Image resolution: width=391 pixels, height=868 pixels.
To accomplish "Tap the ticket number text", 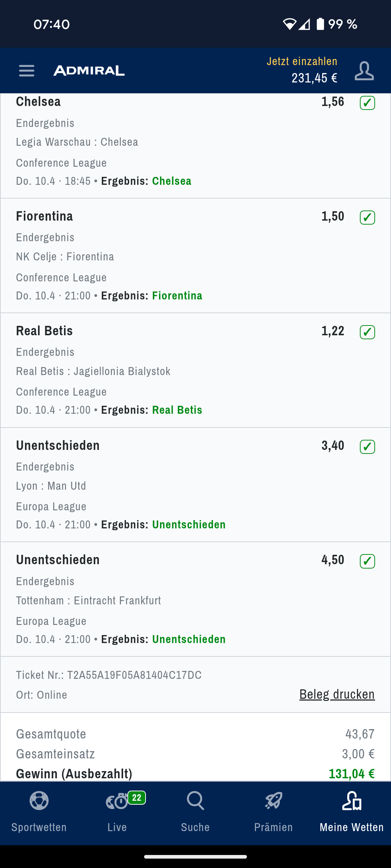I will tap(109, 675).
